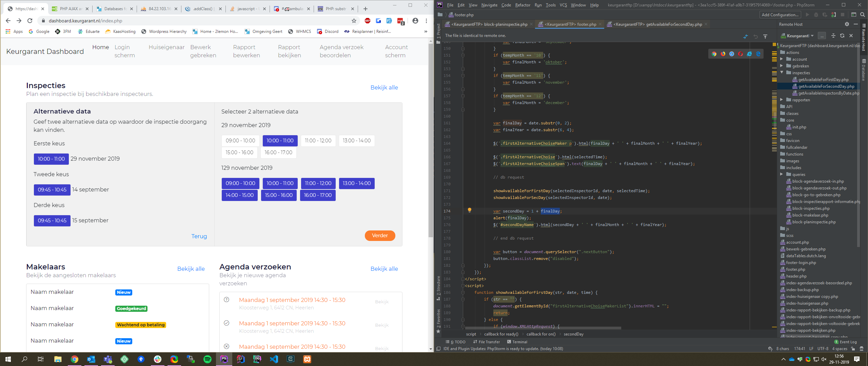The height and width of the screenshot is (366, 868).
Task: Click the Search Everywhere magnifier icon
Action: (863, 15)
